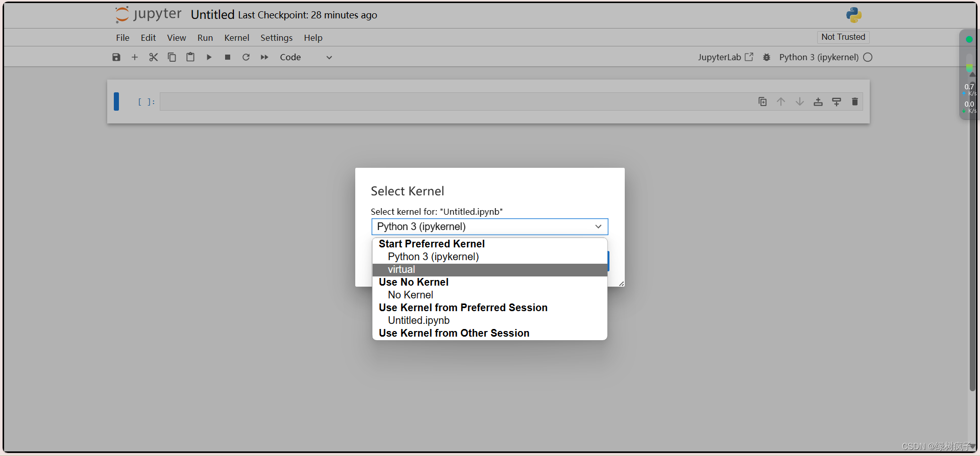Image resolution: width=980 pixels, height=456 pixels.
Task: Delete the cell with the trash icon
Action: [855, 102]
